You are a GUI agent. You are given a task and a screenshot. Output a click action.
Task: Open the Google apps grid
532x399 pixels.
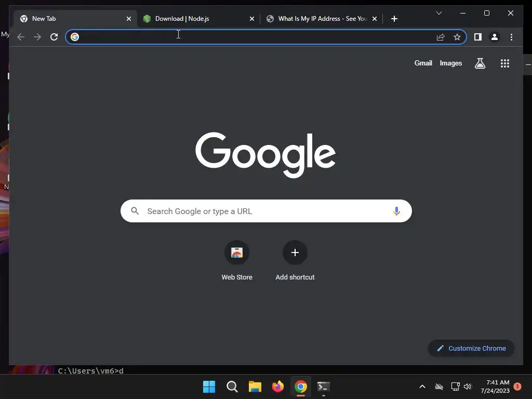(x=505, y=63)
